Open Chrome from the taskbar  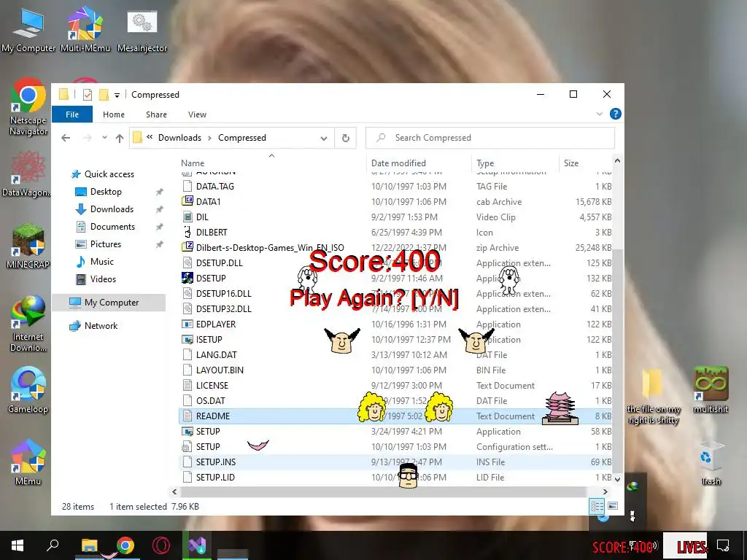(125, 545)
